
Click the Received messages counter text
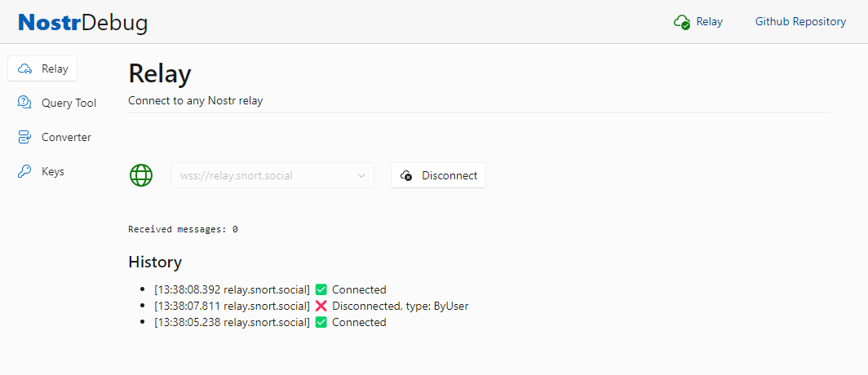click(183, 229)
